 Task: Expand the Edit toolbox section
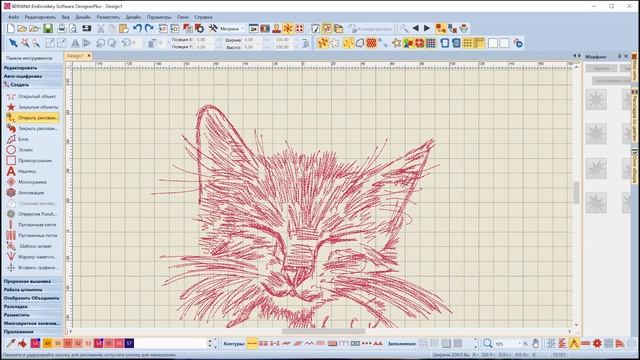point(32,68)
